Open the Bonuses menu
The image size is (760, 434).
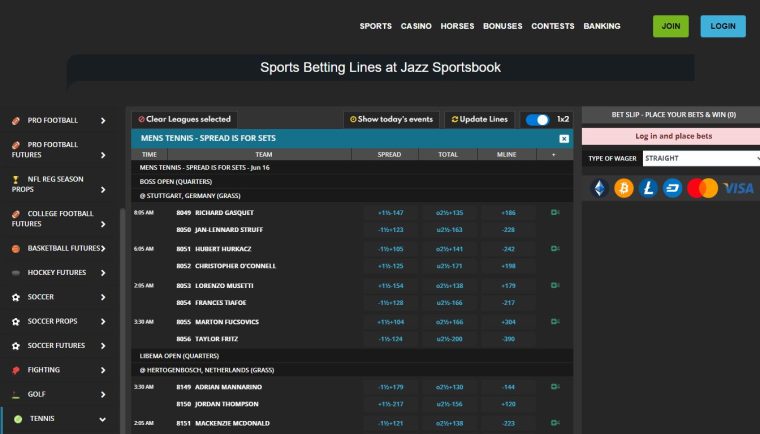pyautogui.click(x=503, y=26)
